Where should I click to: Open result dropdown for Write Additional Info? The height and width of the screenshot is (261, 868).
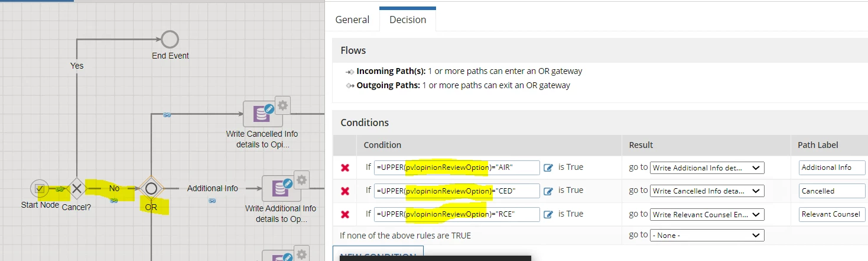tap(707, 168)
